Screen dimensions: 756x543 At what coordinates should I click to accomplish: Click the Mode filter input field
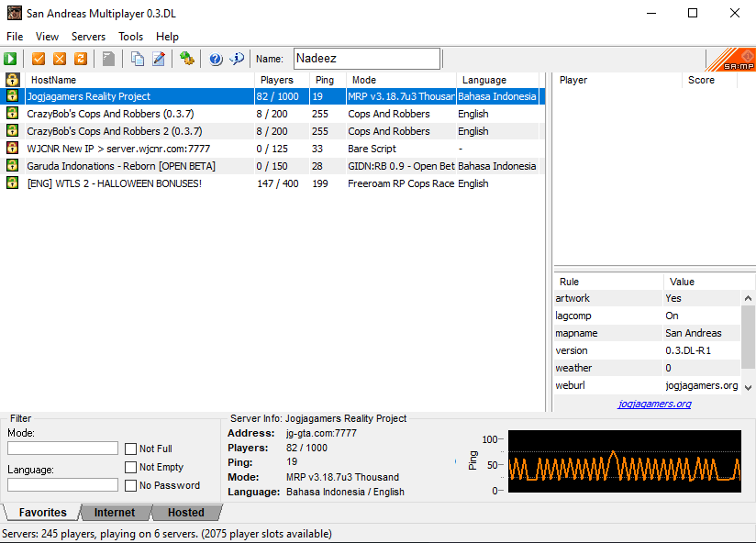click(x=62, y=449)
